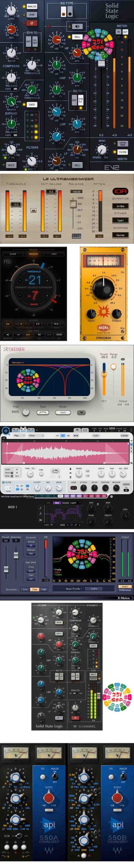
Task: Click the sampler logo icon
Action: tap(5, 431)
